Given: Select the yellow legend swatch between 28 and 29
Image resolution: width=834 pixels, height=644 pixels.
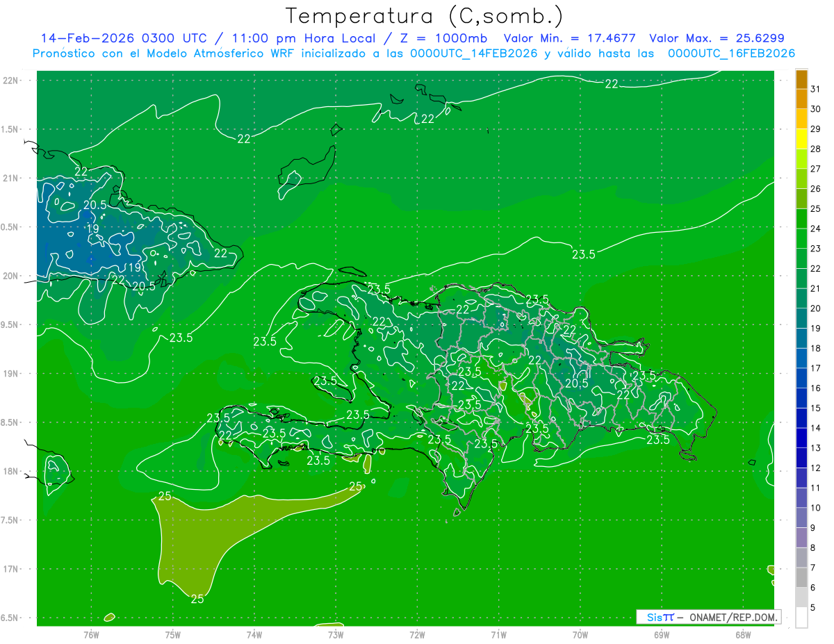Looking at the screenshot, I should click(x=801, y=139).
